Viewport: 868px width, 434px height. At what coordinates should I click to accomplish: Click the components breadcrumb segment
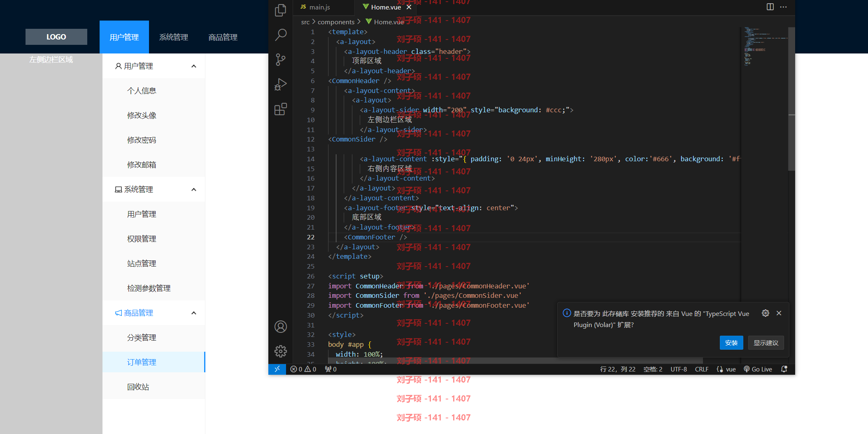pyautogui.click(x=336, y=22)
